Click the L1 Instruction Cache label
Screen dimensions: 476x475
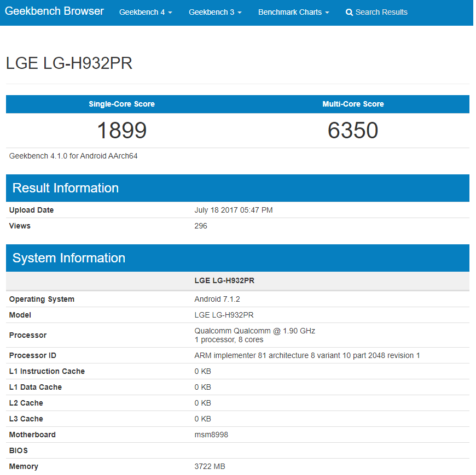(x=47, y=371)
